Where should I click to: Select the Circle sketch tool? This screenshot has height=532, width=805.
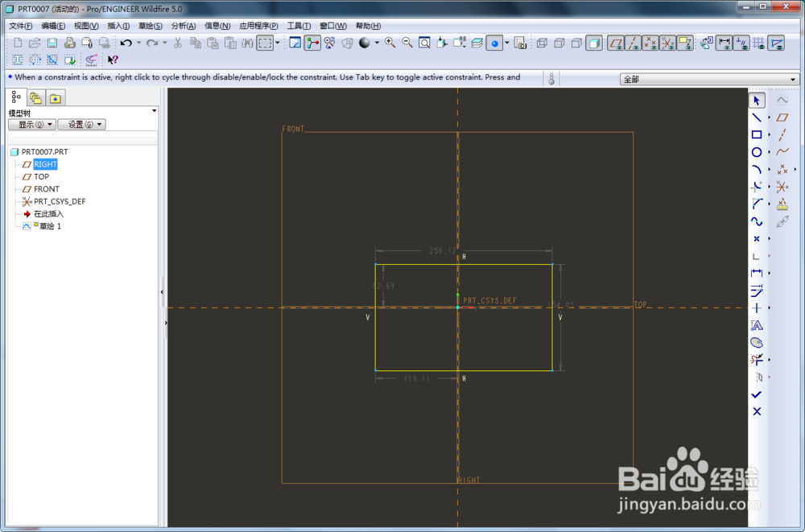tap(756, 152)
